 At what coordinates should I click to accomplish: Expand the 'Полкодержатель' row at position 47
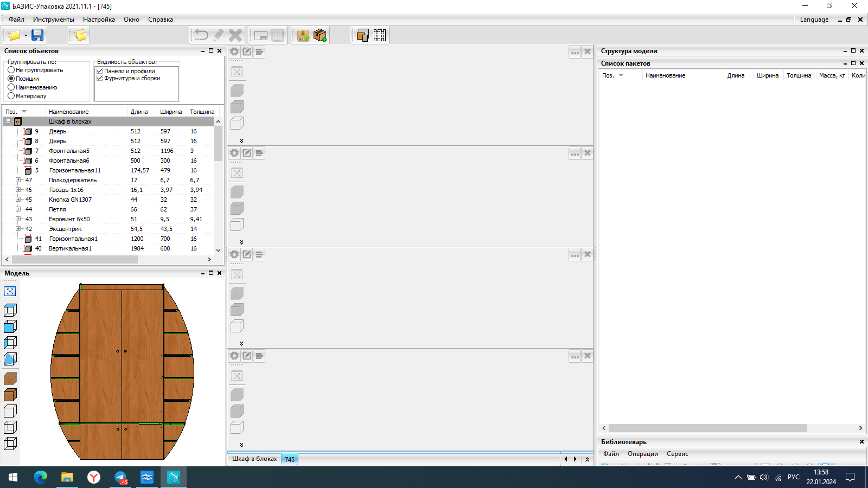pyautogui.click(x=18, y=180)
